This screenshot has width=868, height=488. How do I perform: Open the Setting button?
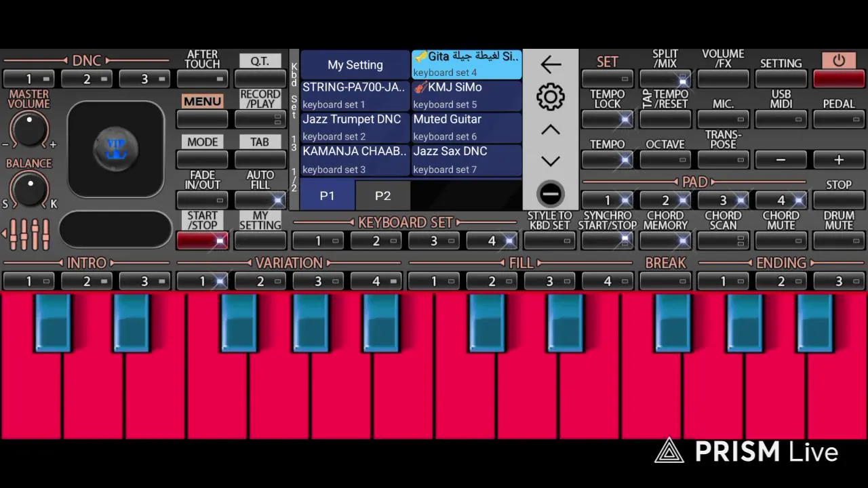click(x=781, y=79)
